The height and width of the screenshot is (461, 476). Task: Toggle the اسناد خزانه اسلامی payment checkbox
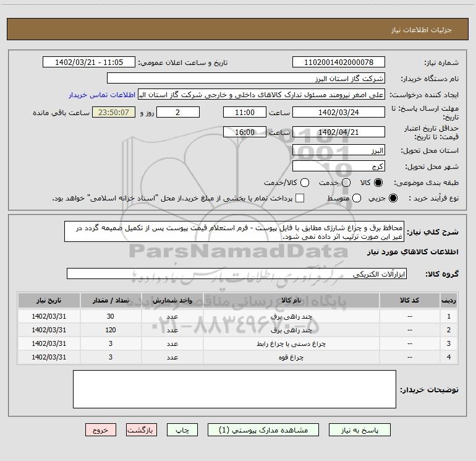pyautogui.click(x=300, y=198)
